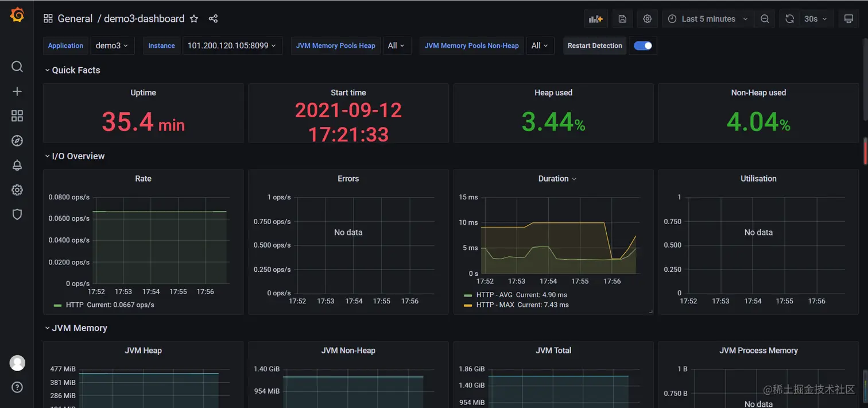
Task: Click the 2021-09-12 17:21:33 start time value
Action: click(348, 122)
